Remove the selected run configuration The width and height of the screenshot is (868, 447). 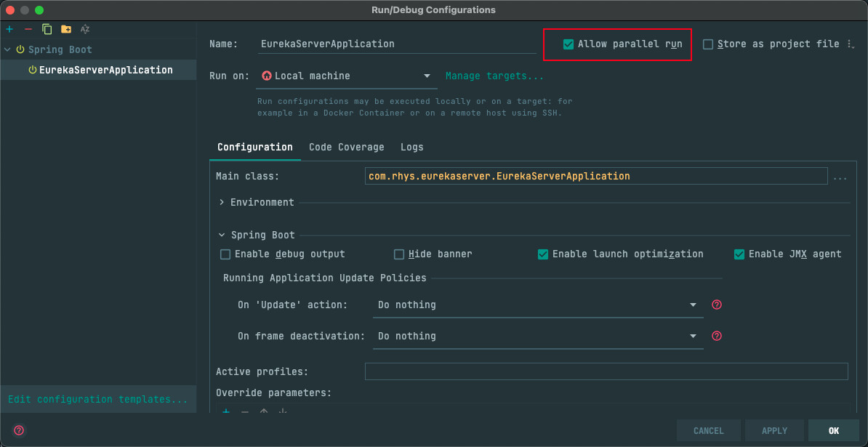point(28,29)
